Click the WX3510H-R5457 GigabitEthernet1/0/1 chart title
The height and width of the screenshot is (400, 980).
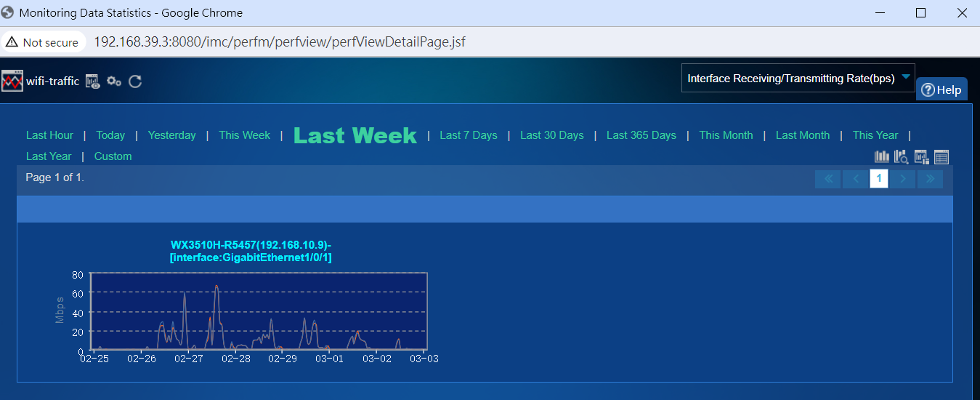tap(251, 251)
